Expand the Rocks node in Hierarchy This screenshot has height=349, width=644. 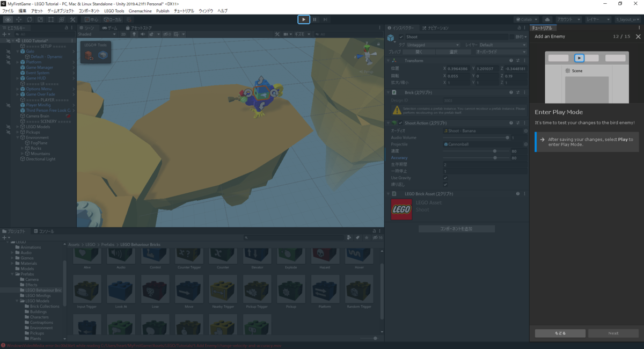click(23, 148)
